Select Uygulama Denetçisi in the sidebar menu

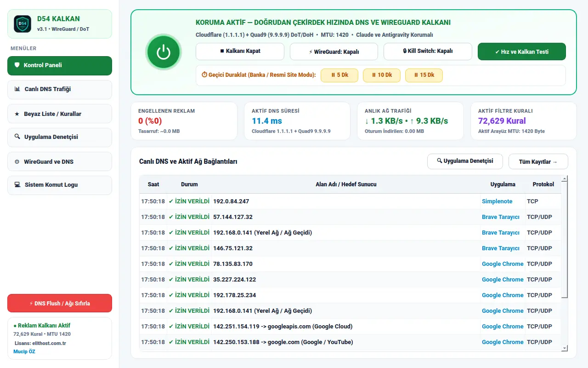[60, 137]
